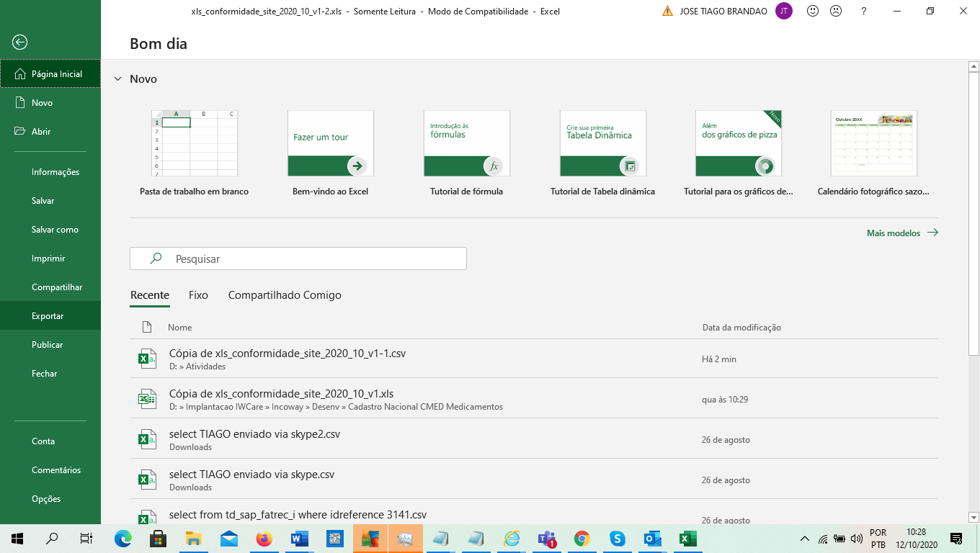
Task: Collapse the Novo section chevron
Action: [118, 79]
